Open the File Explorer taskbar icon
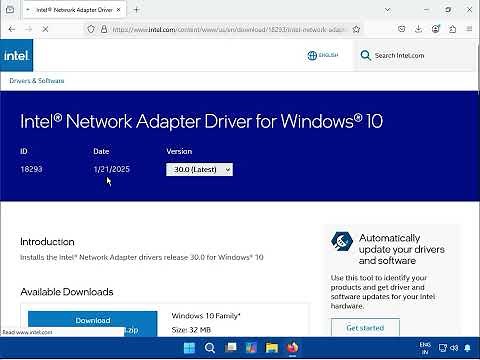 pyautogui.click(x=272, y=348)
